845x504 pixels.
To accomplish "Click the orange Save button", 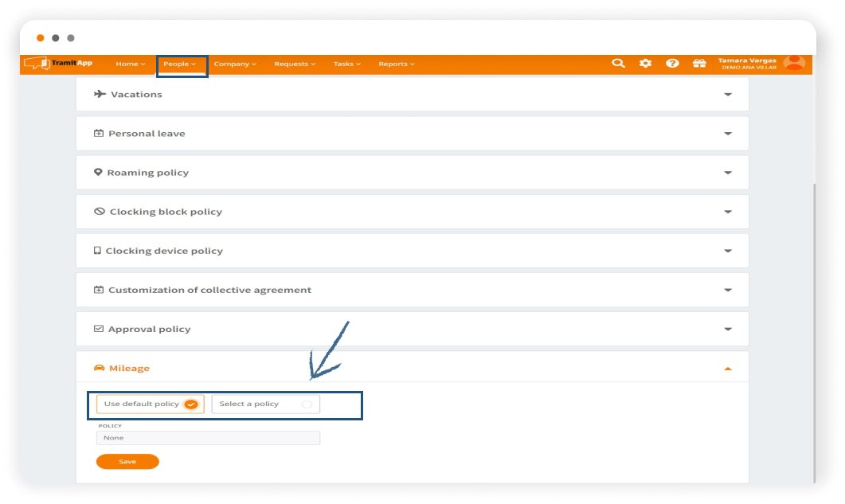I will click(127, 462).
